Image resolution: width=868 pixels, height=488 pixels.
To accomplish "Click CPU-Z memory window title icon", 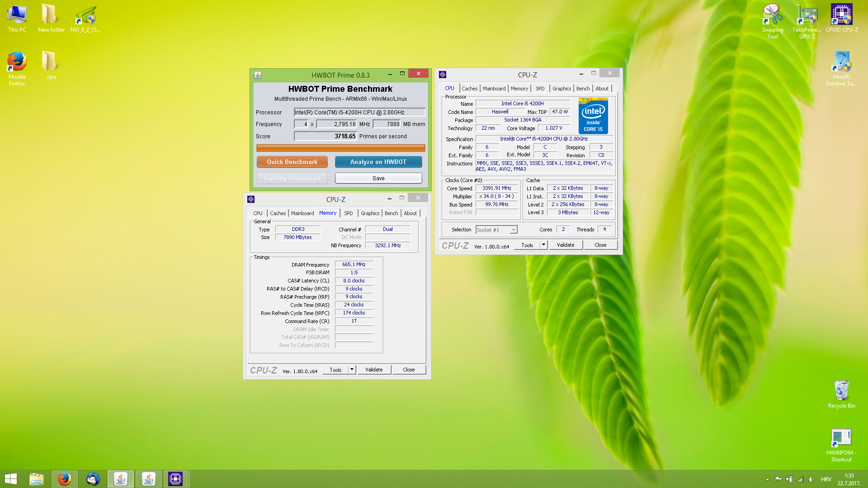I will [251, 199].
